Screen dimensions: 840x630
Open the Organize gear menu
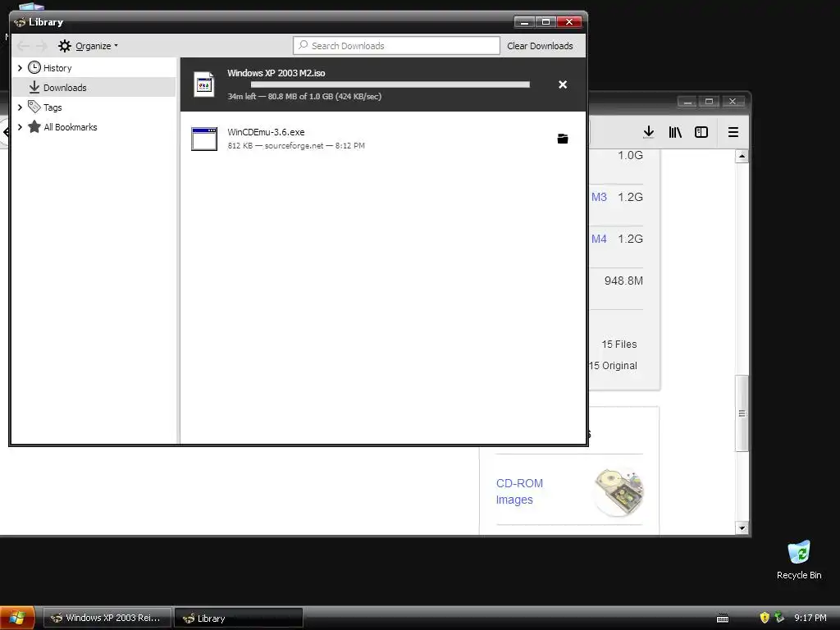[88, 46]
